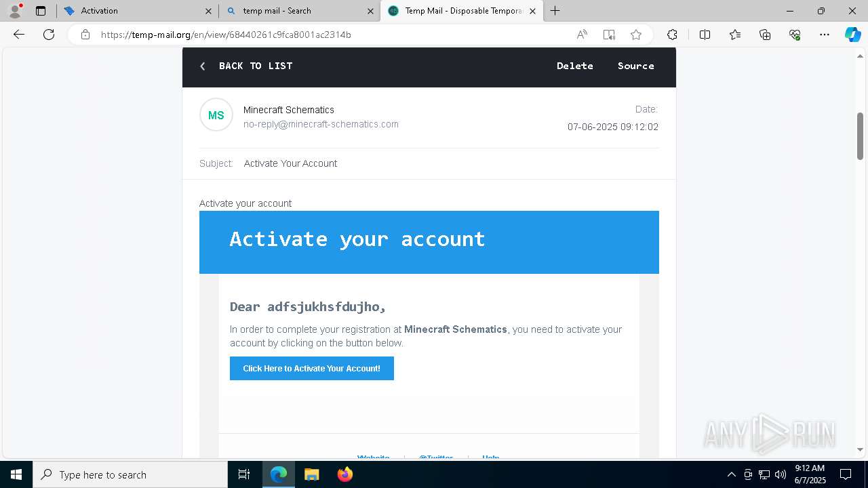Close the Activation tab

208,11
